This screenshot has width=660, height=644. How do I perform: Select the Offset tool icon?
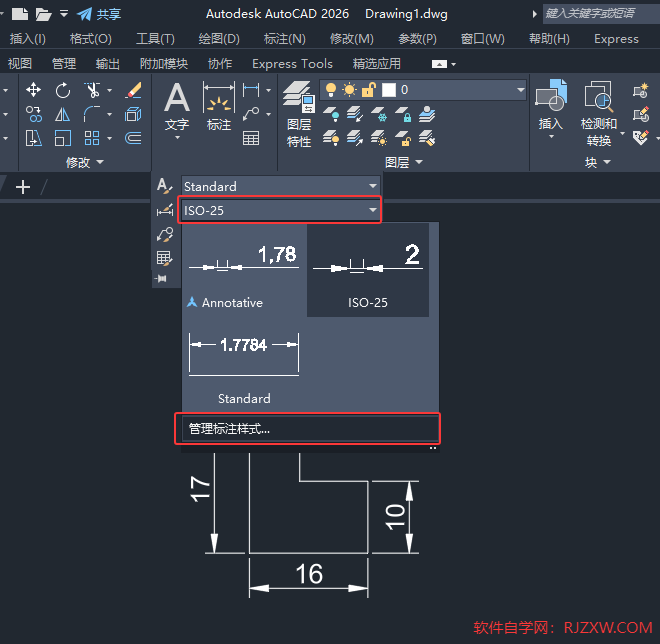coord(133,138)
